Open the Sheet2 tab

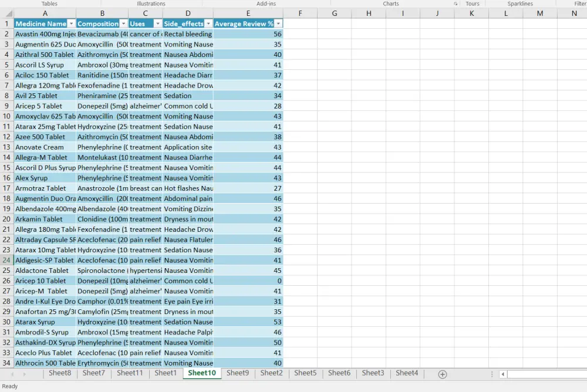(271, 373)
